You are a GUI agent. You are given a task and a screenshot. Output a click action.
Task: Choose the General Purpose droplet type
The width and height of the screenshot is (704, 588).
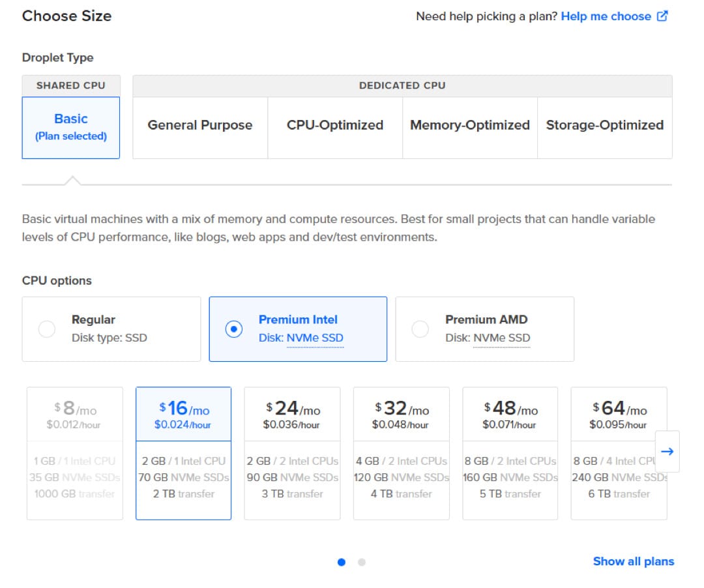click(x=200, y=125)
